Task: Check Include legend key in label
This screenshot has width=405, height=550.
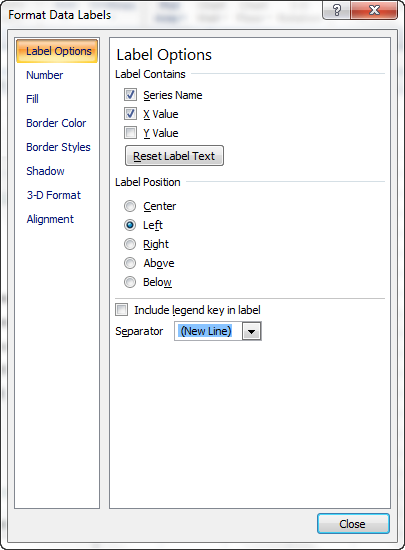Action: (122, 310)
